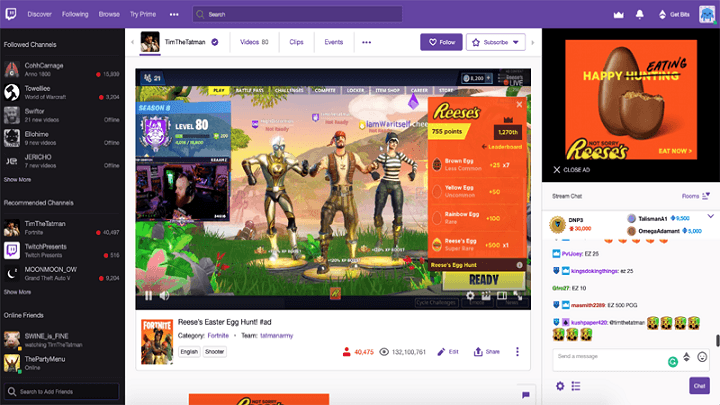
Task: Open stream options vertical dots
Action: [x=518, y=352]
